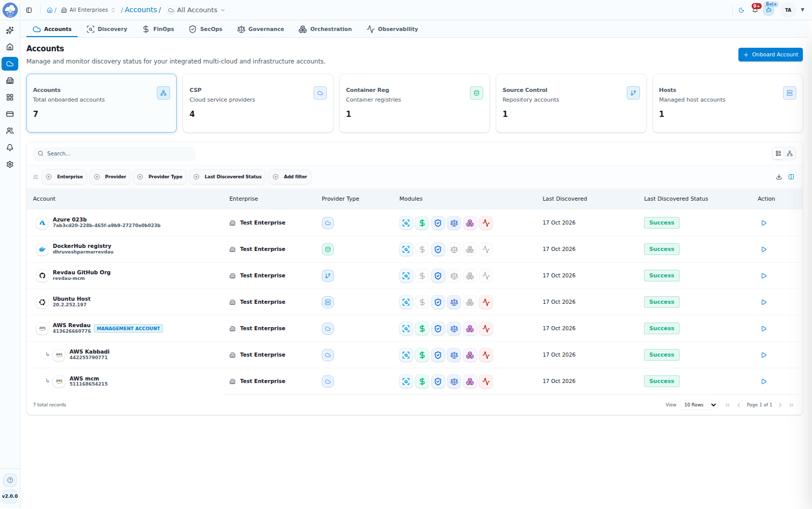The width and height of the screenshot is (812, 509).
Task: Select the Source Control summary card
Action: [571, 103]
